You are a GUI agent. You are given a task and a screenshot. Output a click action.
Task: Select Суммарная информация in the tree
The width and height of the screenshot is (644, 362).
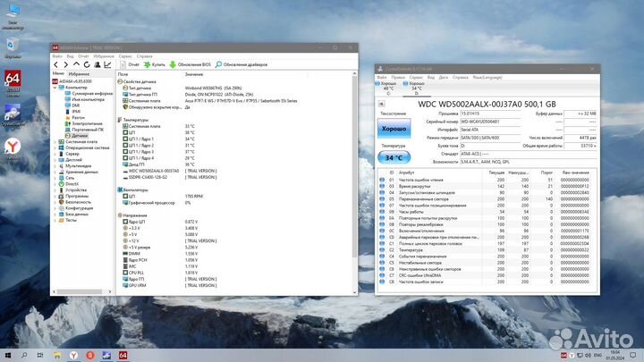point(89,94)
